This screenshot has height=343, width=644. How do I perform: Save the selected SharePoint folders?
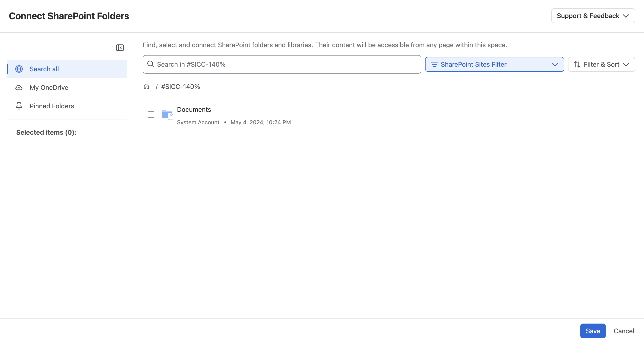coord(593,331)
